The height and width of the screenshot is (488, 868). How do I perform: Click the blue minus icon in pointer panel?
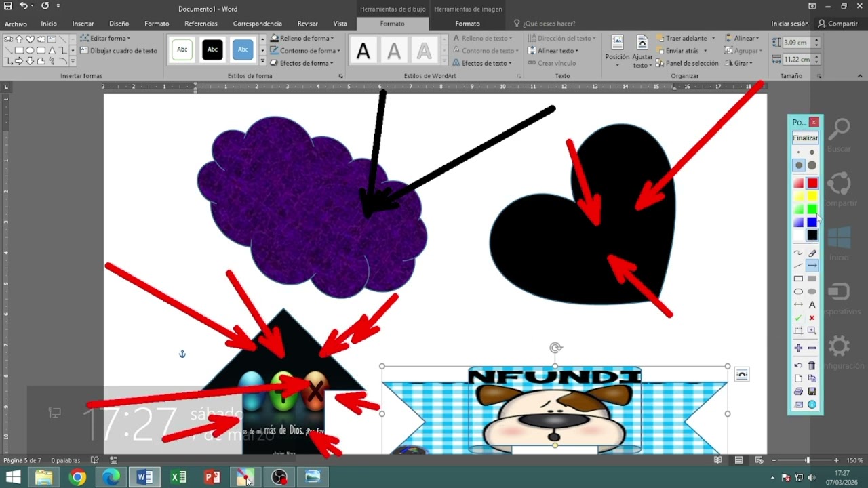pos(812,348)
